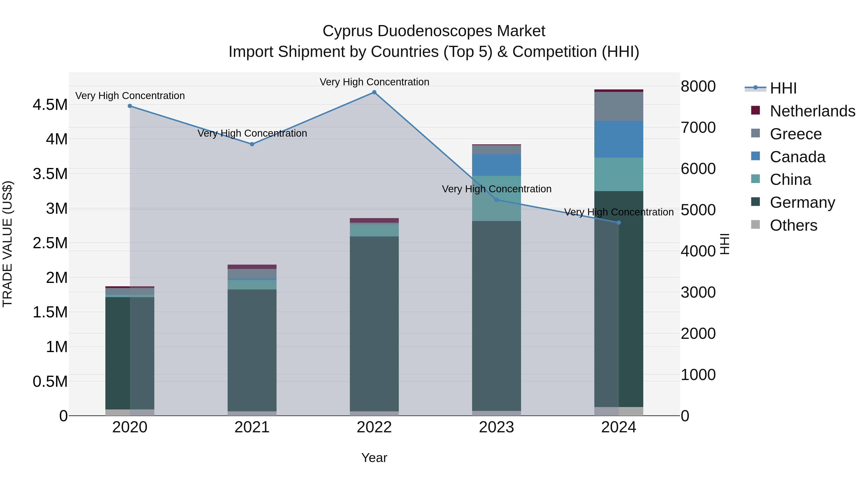Toggle the Canada legend item
Viewport: 868px width, 488px height.
pos(788,157)
